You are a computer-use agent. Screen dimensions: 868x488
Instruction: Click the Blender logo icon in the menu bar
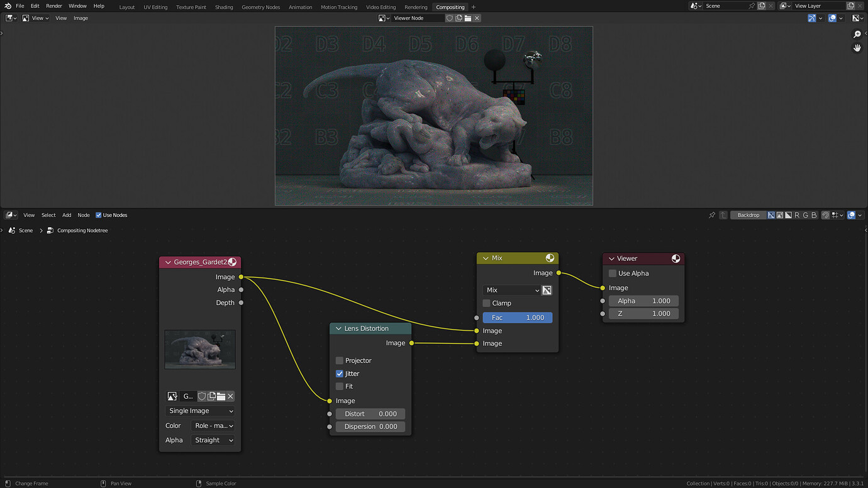coord(8,6)
